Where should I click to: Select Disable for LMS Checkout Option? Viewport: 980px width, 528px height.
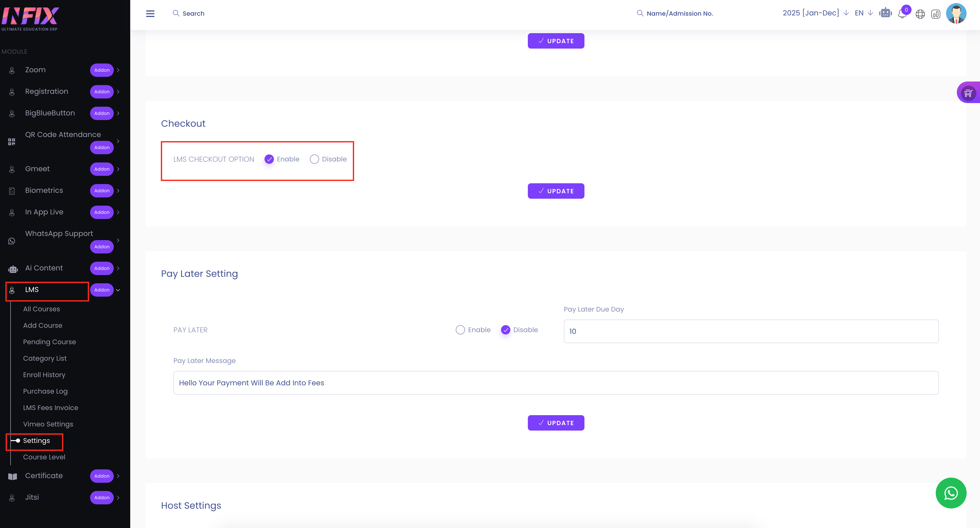click(314, 159)
